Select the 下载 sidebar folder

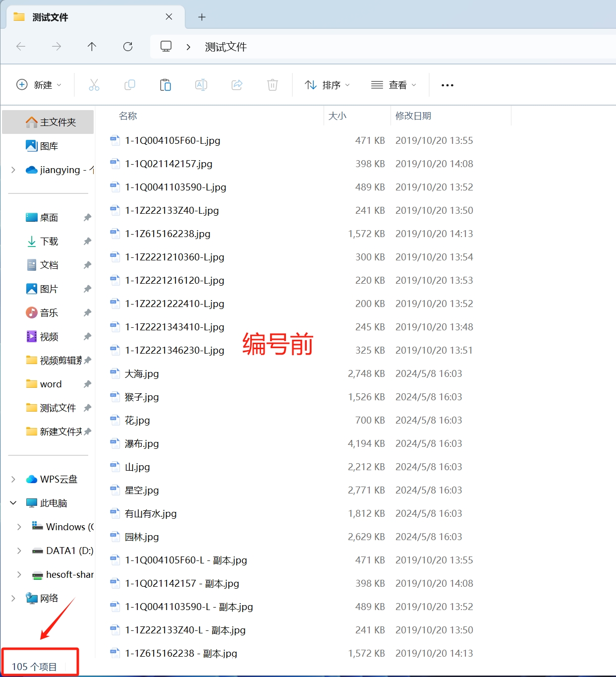50,241
